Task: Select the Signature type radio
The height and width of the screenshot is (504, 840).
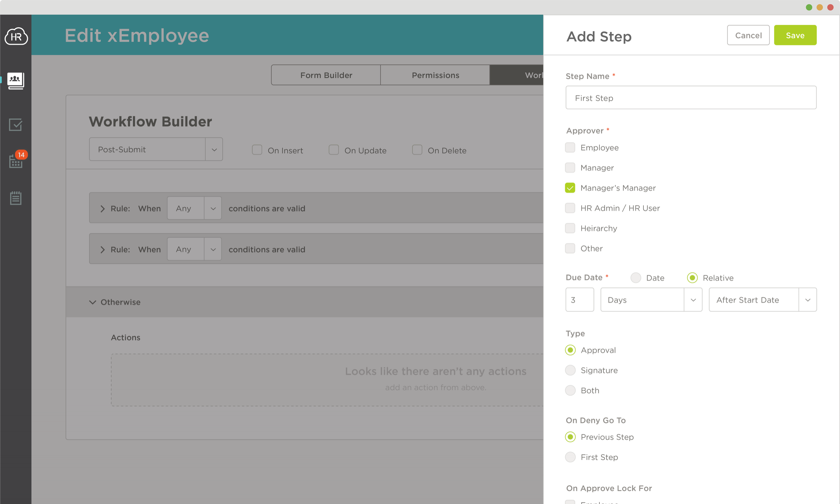Action: coord(571,370)
